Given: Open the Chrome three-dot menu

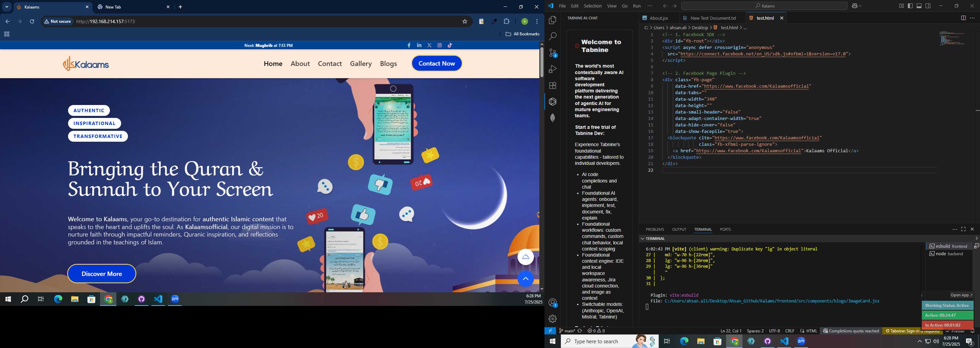Looking at the screenshot, I should 537,22.
